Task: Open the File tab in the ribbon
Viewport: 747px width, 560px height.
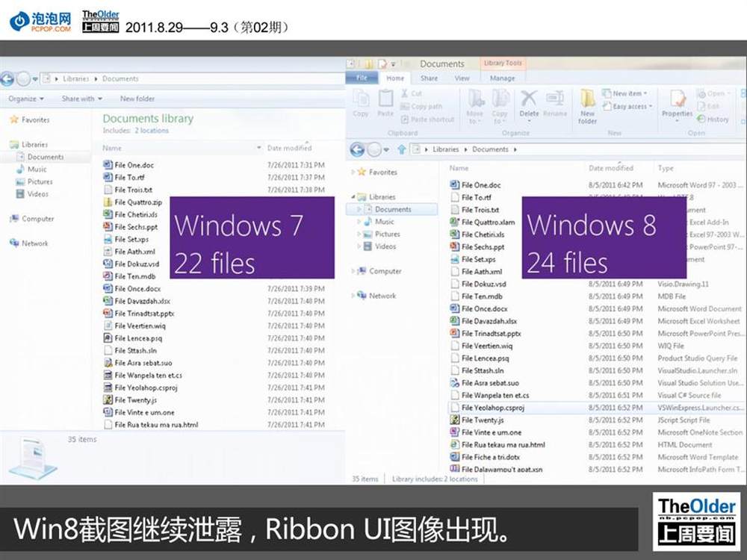Action: point(362,78)
